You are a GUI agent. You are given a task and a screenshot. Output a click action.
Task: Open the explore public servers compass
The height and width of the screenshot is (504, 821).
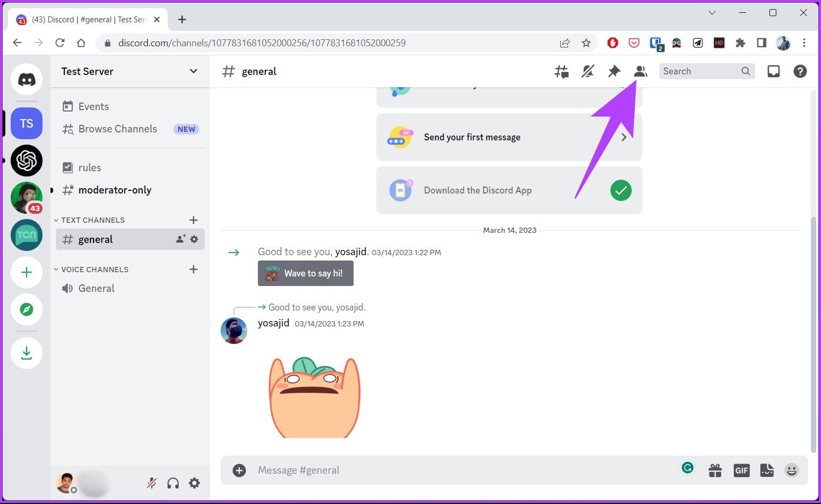[27, 309]
